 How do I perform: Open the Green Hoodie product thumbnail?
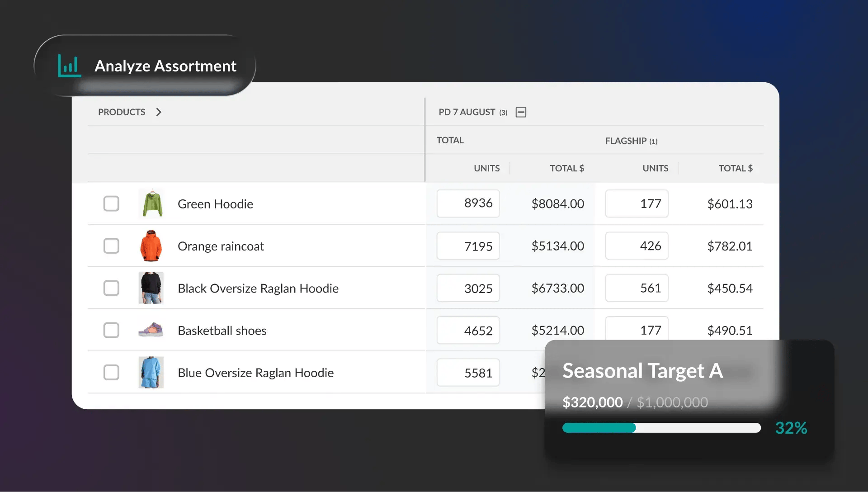coord(151,203)
